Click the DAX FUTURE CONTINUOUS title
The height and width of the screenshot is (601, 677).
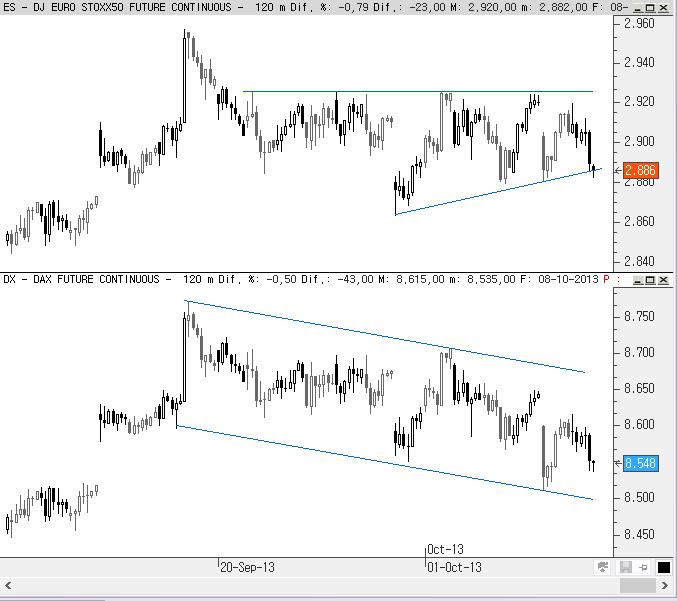point(96,279)
